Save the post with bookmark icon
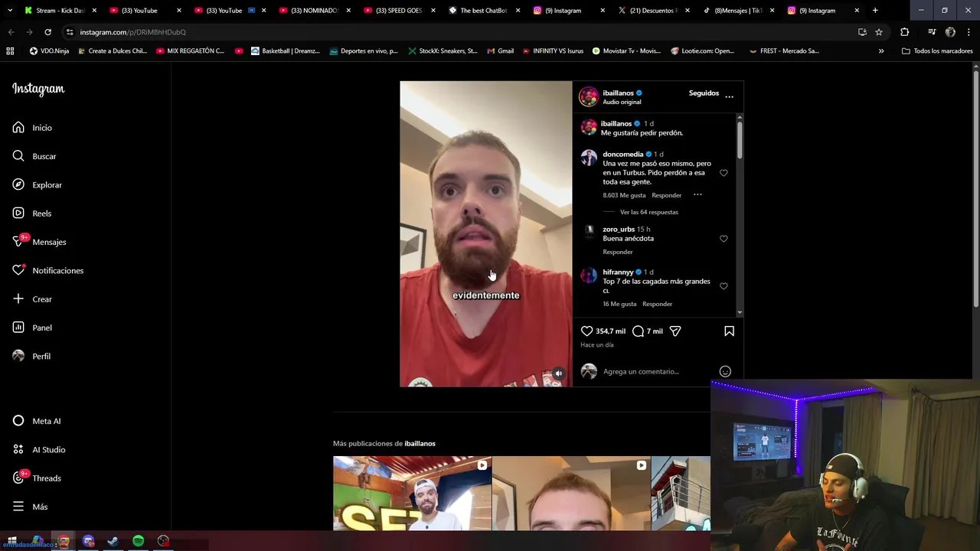 (729, 331)
